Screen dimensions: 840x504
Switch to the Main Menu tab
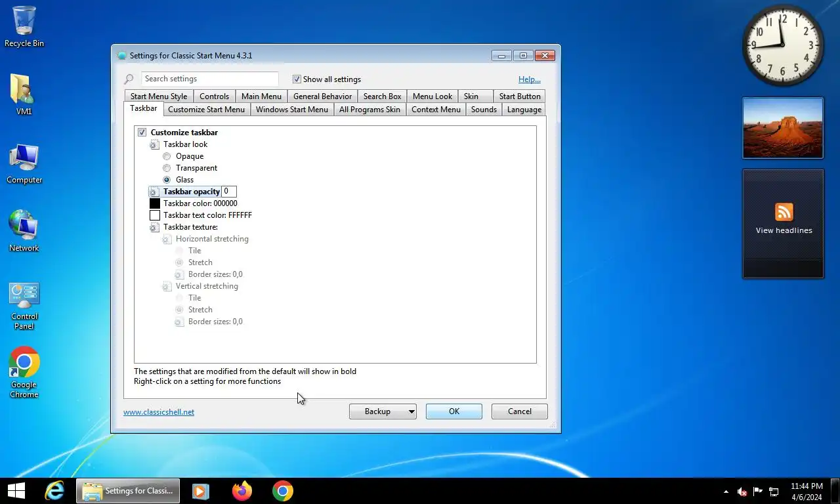[261, 96]
